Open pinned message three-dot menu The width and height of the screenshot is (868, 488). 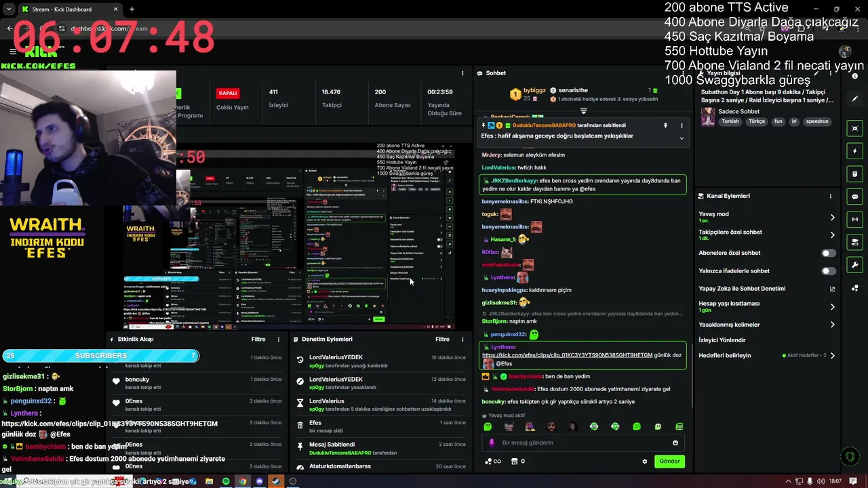682,125
